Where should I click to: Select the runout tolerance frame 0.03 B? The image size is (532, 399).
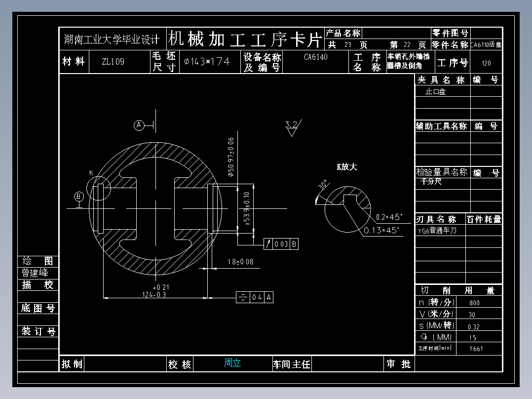click(280, 243)
